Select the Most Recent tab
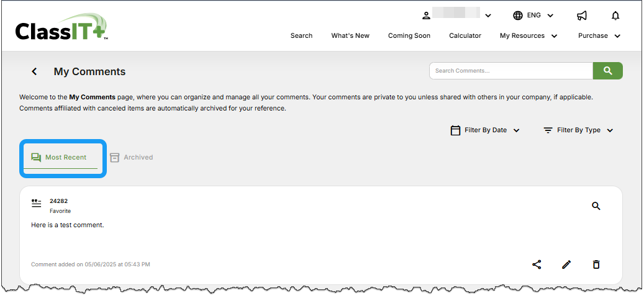644x298 pixels. [60, 158]
